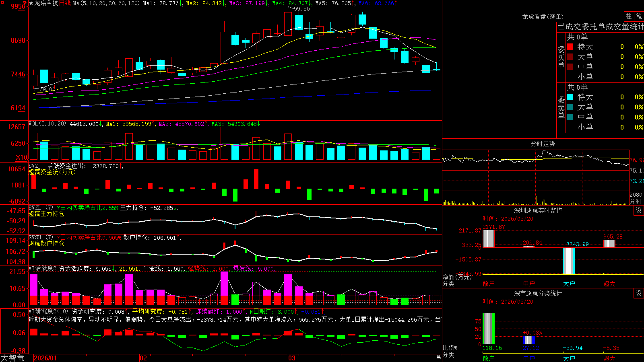The height and width of the screenshot is (362, 644).
Task: Open 设 settings for 深圳超赢实时监控
Action: (x=639, y=210)
